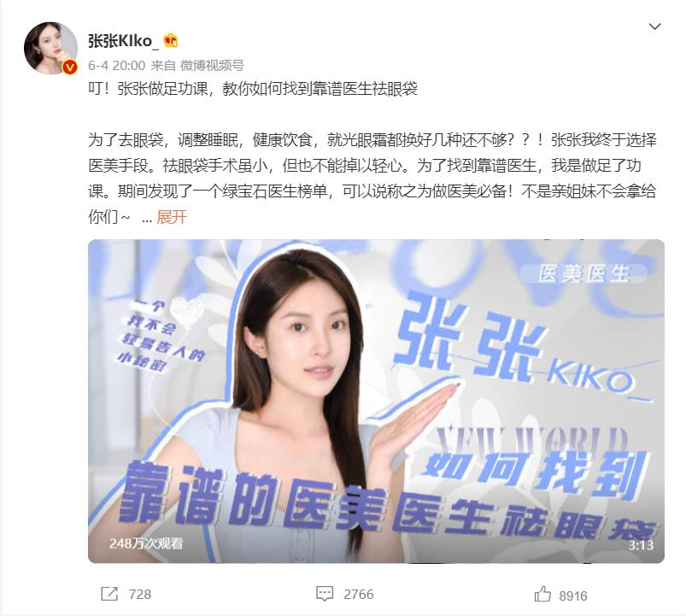Click the post body paragraph text
The image size is (686, 616).
click(x=372, y=179)
